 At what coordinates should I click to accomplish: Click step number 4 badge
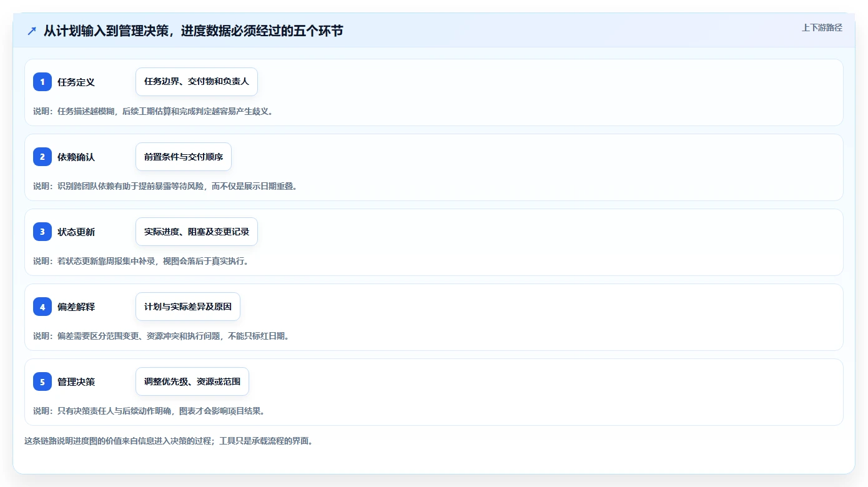pos(42,307)
